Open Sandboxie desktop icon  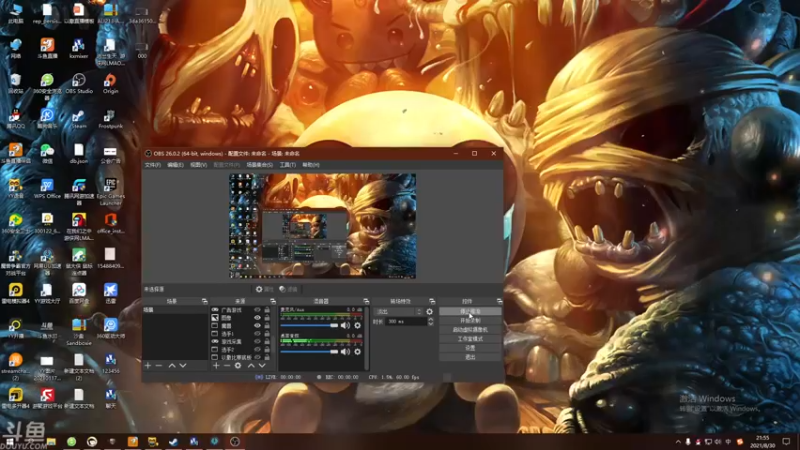(79, 332)
